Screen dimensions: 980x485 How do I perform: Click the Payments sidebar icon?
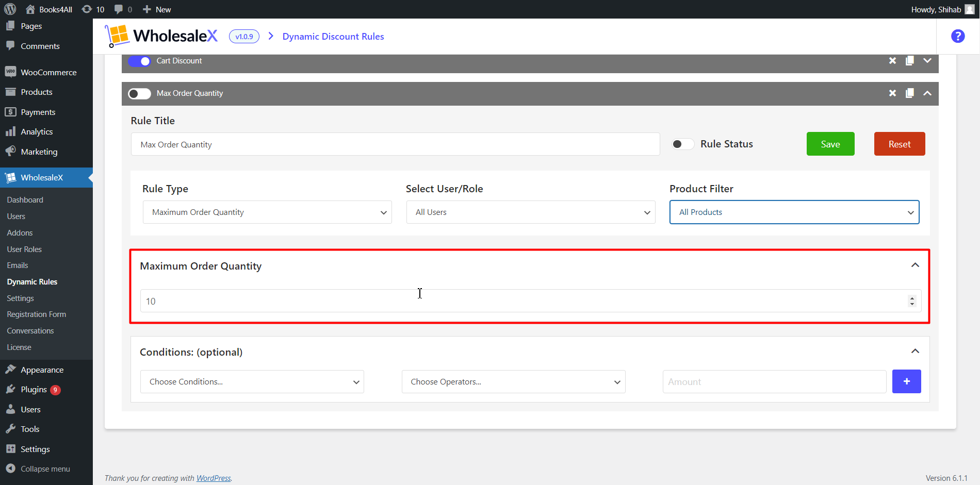10,112
